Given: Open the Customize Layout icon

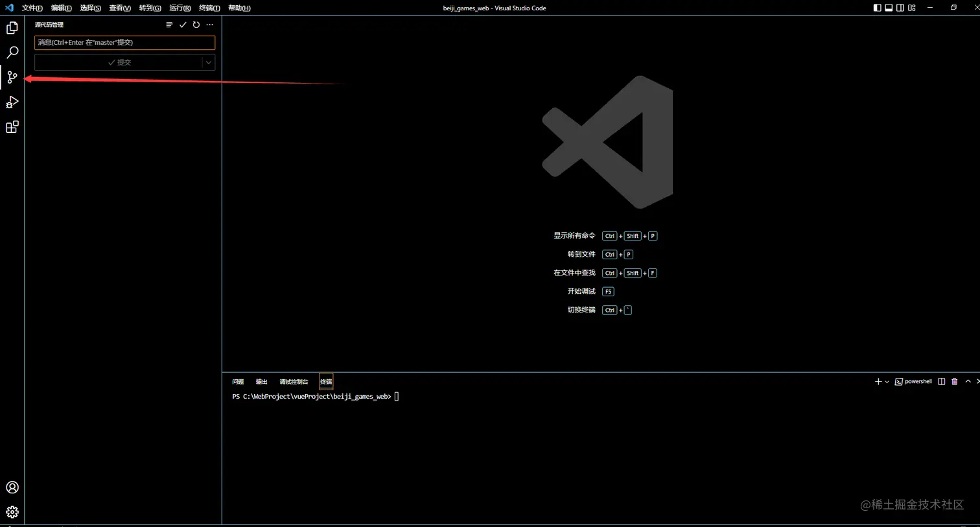Looking at the screenshot, I should pos(912,8).
